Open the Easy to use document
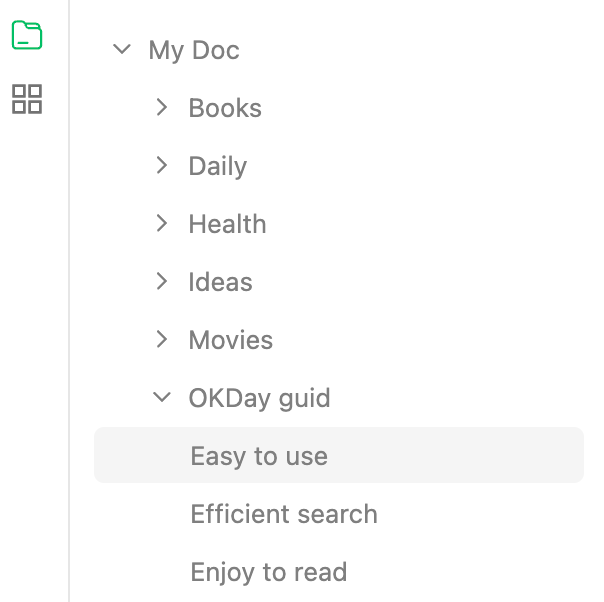The width and height of the screenshot is (604, 602). point(259,456)
